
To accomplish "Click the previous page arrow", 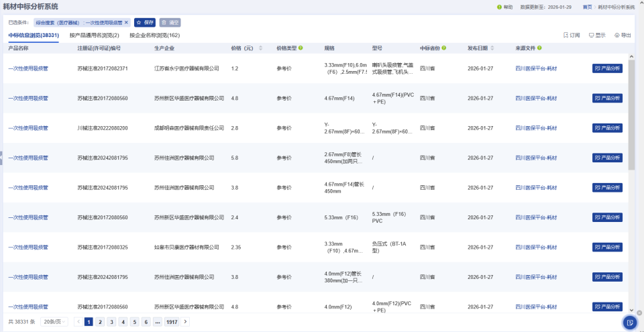I will click(x=78, y=322).
